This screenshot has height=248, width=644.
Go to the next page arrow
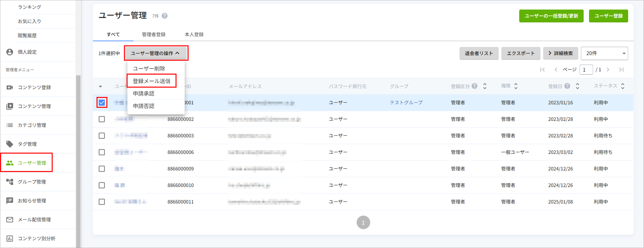(608, 70)
